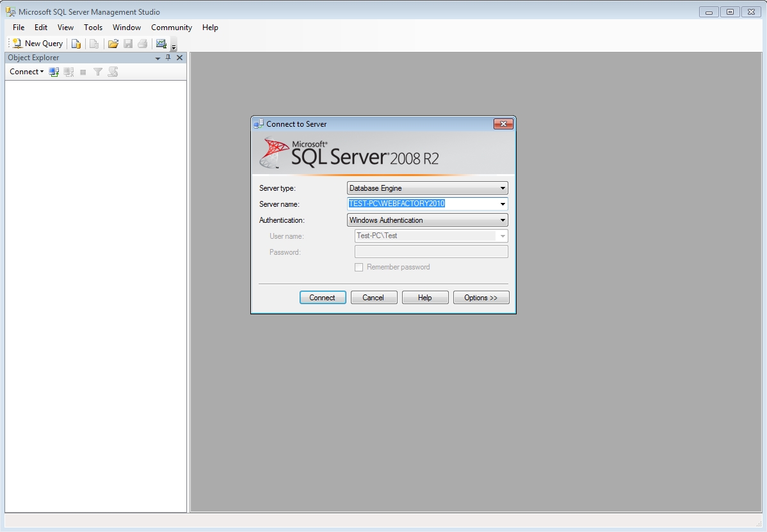Image resolution: width=767 pixels, height=532 pixels.
Task: Open the Tools menu
Action: pyautogui.click(x=93, y=28)
